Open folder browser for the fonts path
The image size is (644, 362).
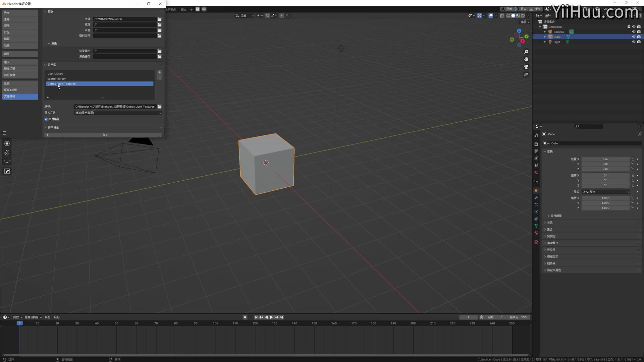(x=160, y=19)
